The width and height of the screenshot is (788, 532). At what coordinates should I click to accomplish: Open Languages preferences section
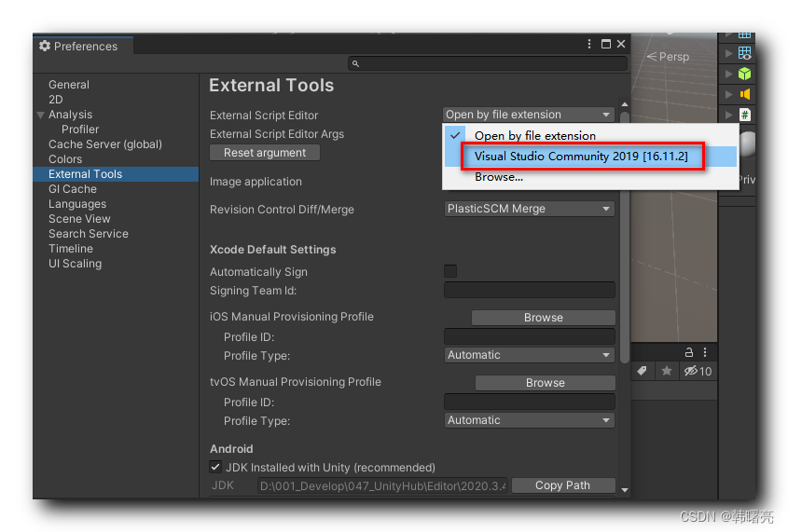coord(77,204)
